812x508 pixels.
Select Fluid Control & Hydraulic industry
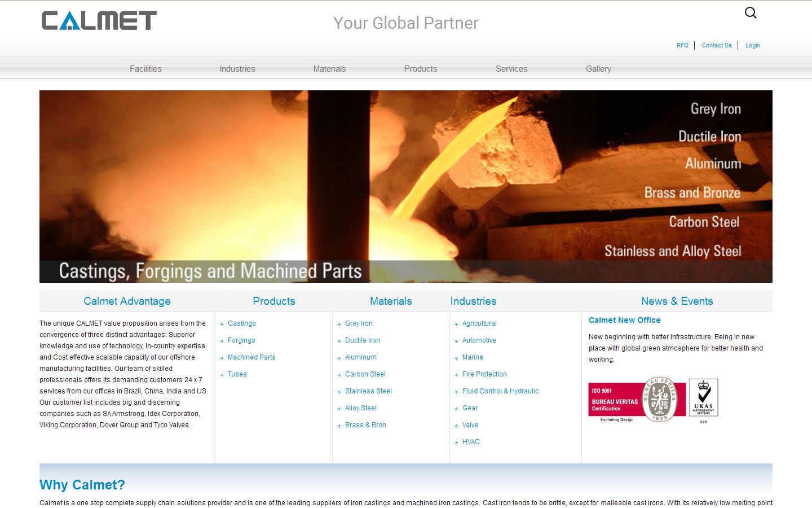pyautogui.click(x=500, y=391)
